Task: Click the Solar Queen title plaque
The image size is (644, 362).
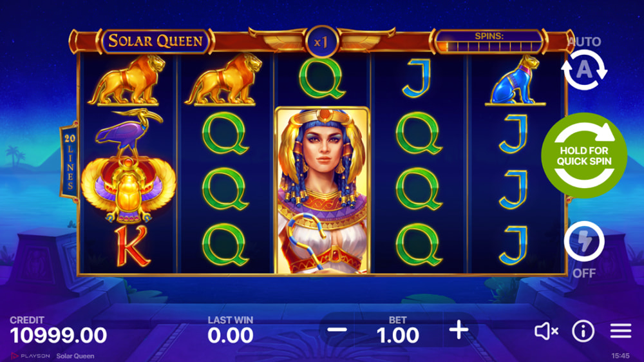Action: pos(156,41)
